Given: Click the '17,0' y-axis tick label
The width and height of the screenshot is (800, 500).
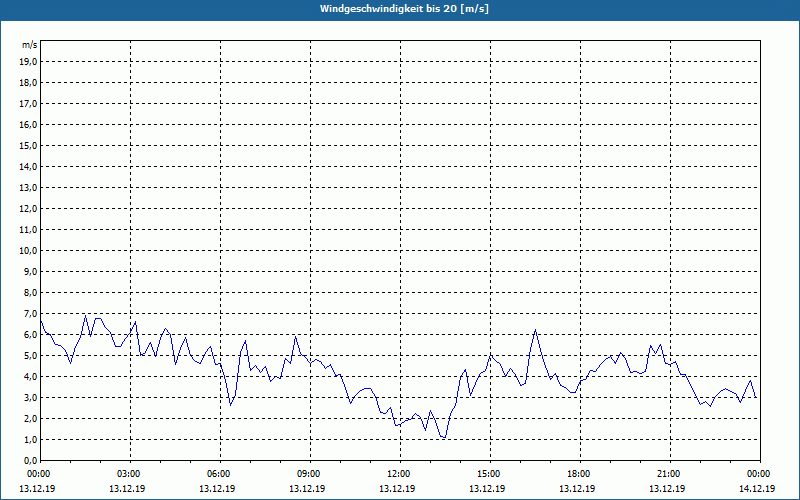Looking at the screenshot, I should [28, 104].
